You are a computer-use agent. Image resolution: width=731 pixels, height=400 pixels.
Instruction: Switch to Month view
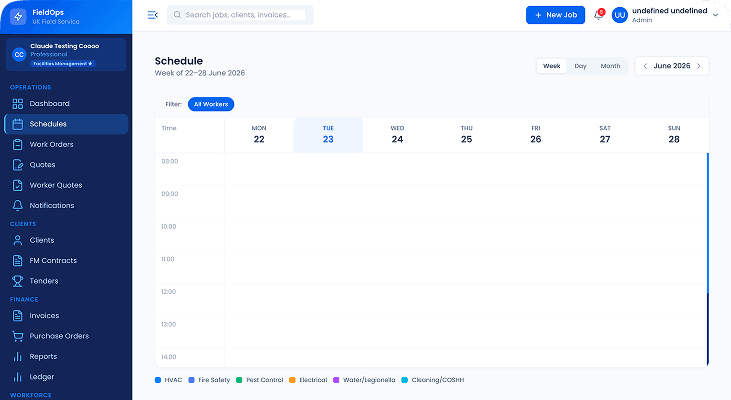click(x=610, y=66)
